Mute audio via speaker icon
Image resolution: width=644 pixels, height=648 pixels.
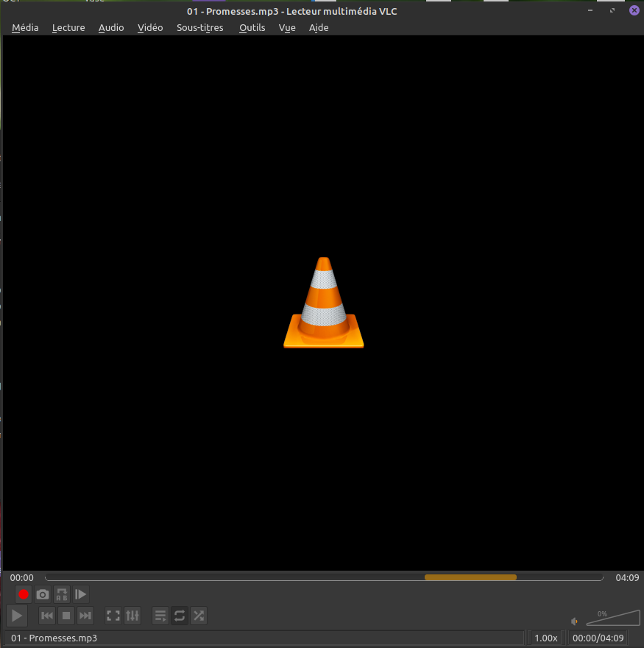click(574, 621)
